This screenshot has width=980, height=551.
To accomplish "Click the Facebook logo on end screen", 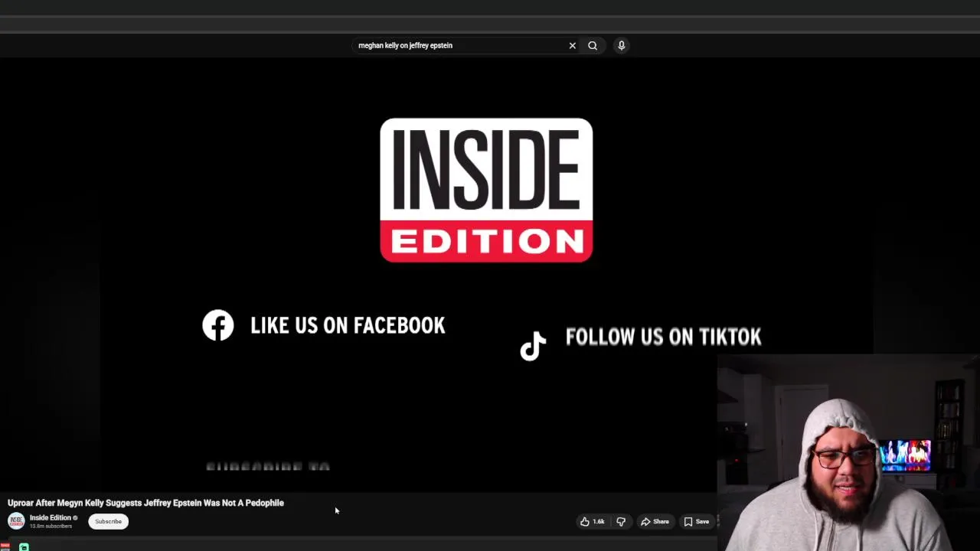I will [218, 325].
